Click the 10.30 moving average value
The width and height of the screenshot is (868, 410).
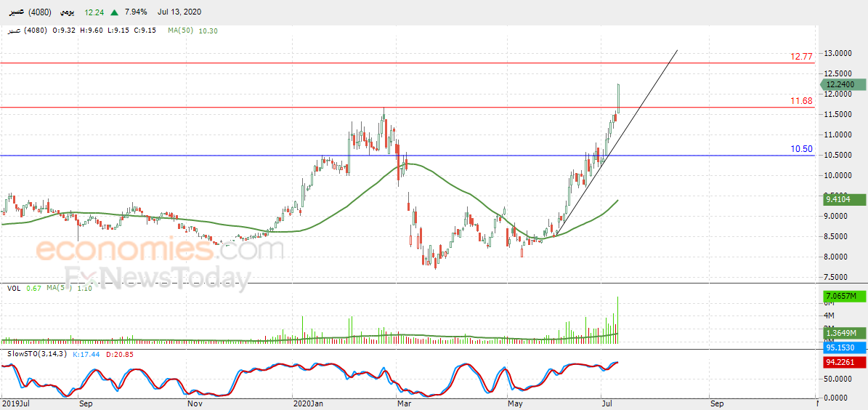tap(208, 31)
